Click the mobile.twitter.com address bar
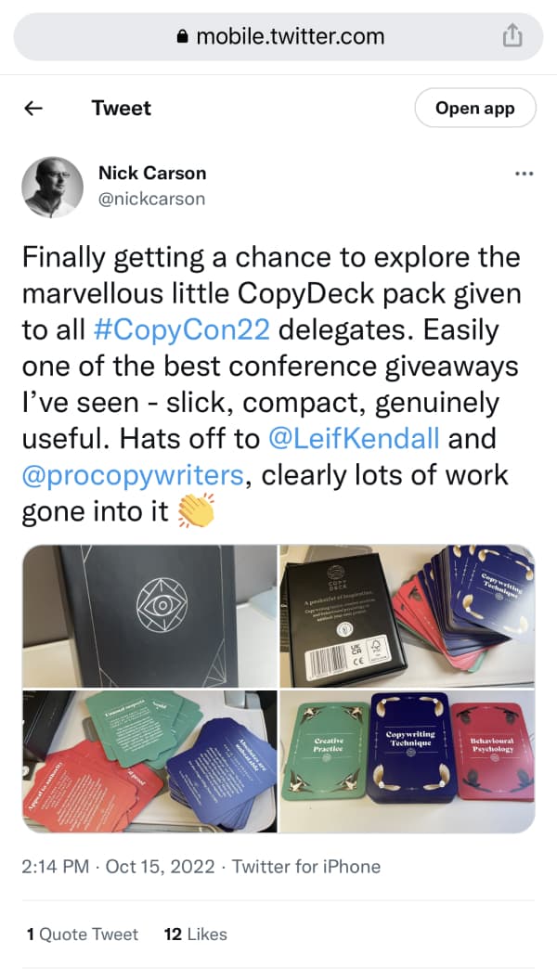Viewport: 557px width, 980px height. (278, 36)
